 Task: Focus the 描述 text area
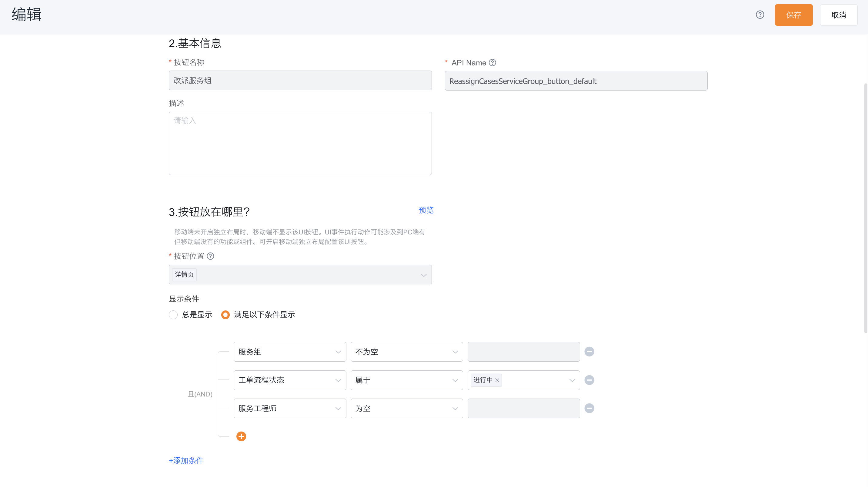300,144
